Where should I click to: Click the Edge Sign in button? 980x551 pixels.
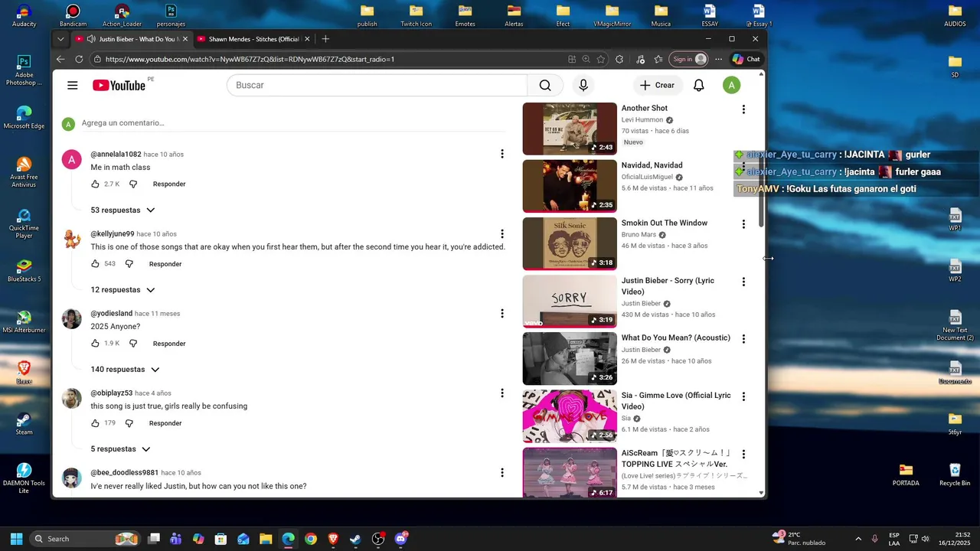[688, 59]
